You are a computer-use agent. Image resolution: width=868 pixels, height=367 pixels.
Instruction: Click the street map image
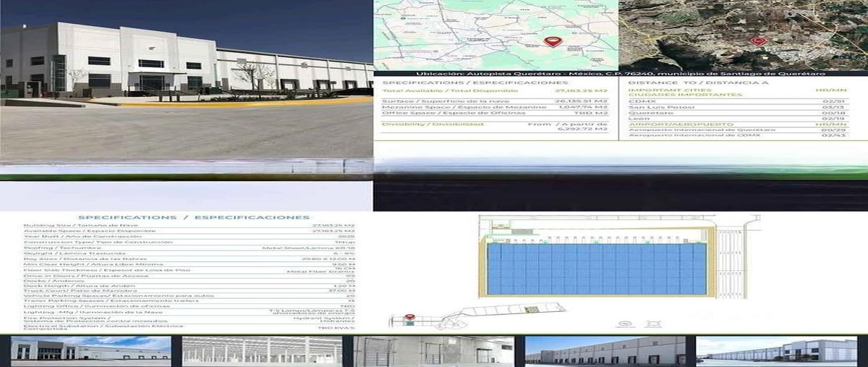tap(495, 35)
